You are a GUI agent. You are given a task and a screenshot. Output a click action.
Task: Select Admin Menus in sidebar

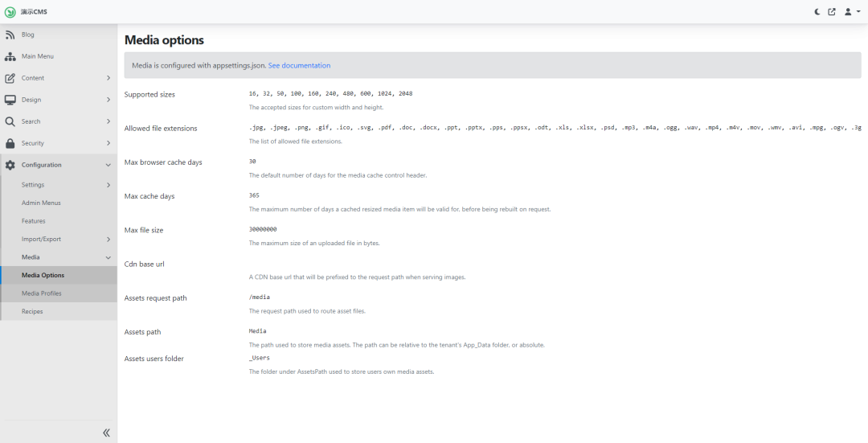point(59,203)
